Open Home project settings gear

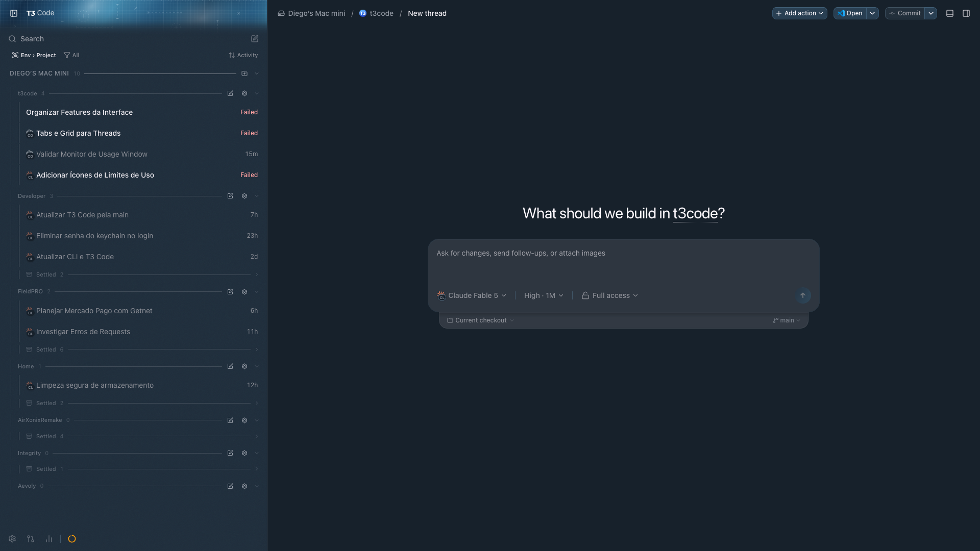tap(244, 366)
